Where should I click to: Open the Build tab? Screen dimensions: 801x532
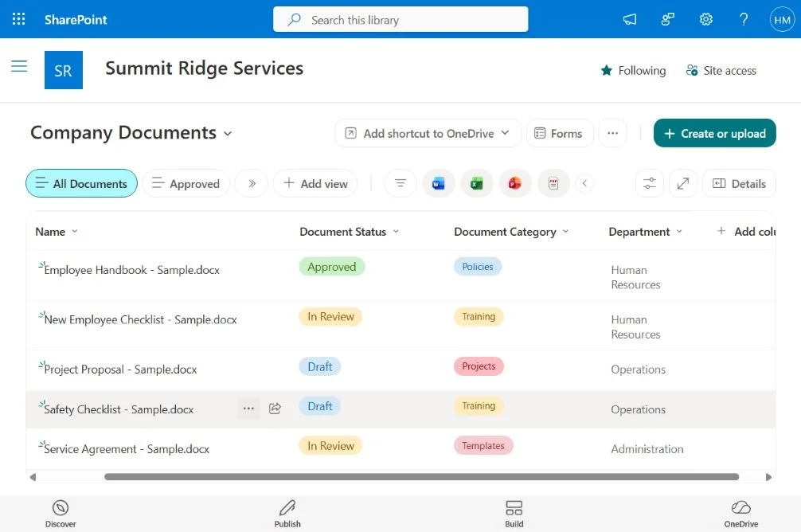click(x=514, y=514)
